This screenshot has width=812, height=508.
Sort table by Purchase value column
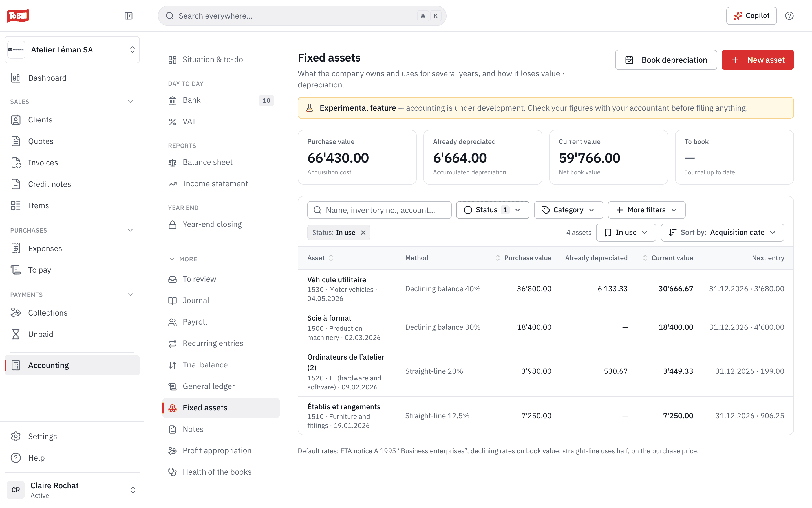click(524, 258)
